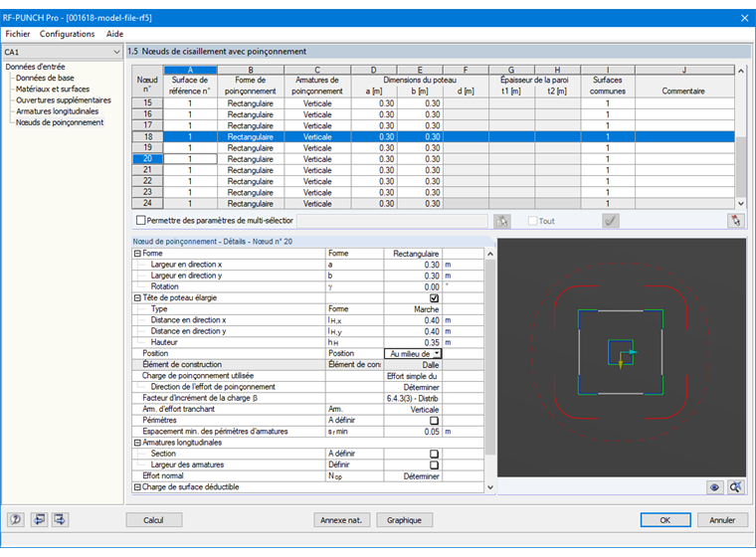Uncheck 'Tête de poteau élargie' checkbox

tap(434, 298)
